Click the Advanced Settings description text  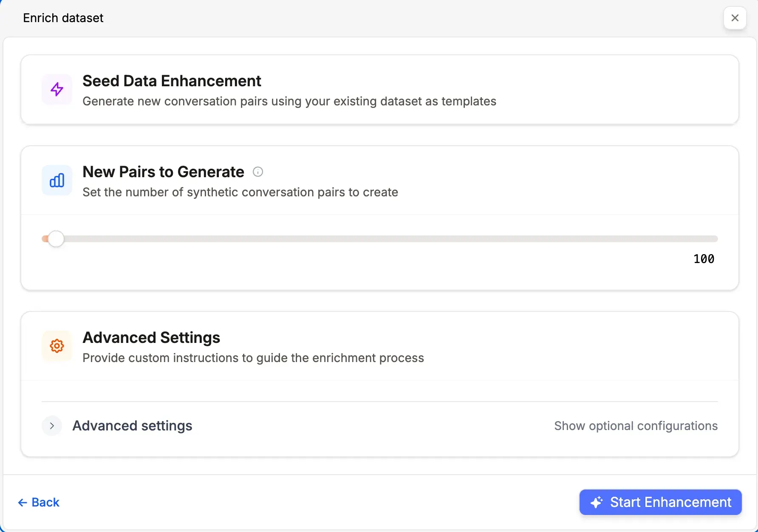coord(253,358)
